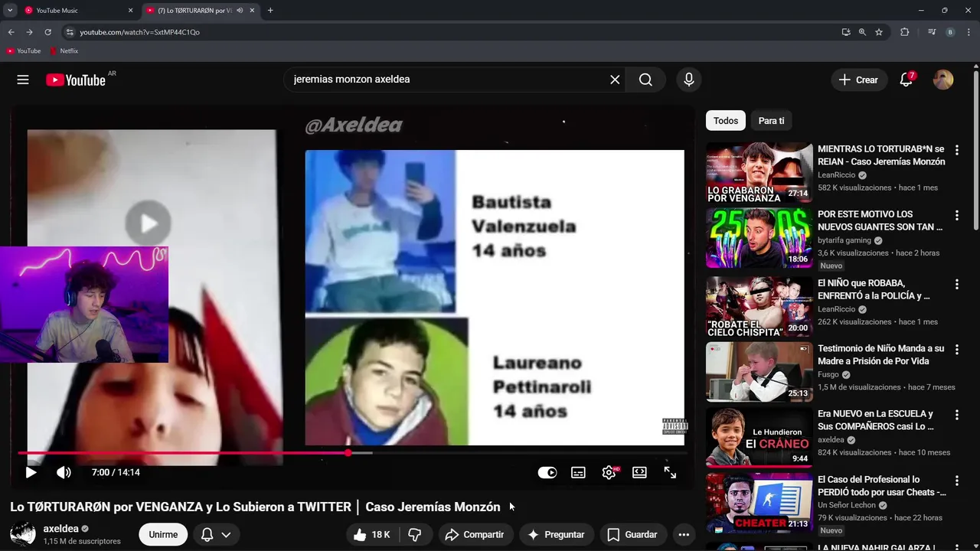Toggle subtitles on the player
Screen dimensions: 980x551
point(578,472)
